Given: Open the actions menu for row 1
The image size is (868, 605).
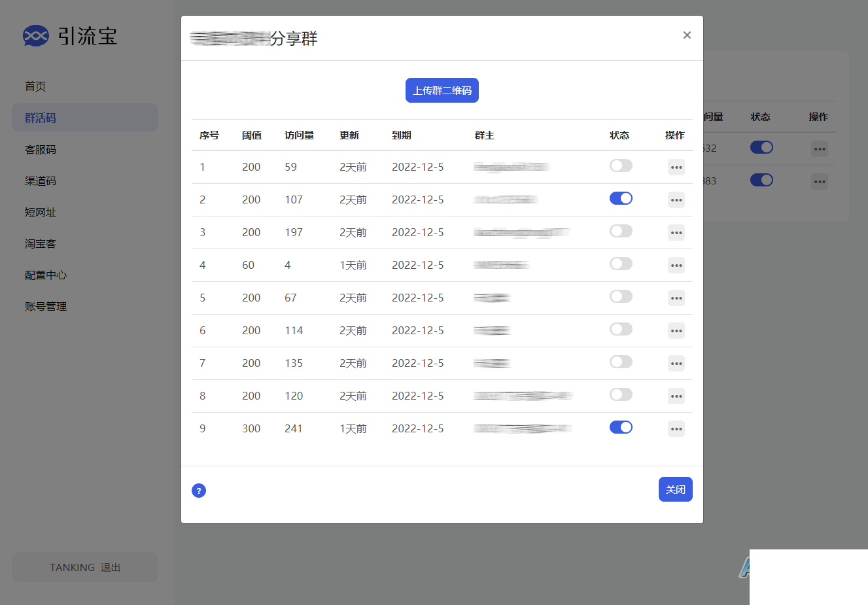Looking at the screenshot, I should (676, 167).
